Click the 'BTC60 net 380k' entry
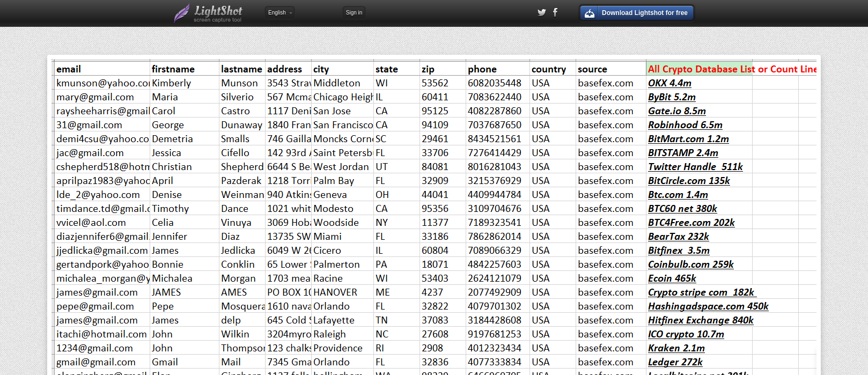Image resolution: width=868 pixels, height=375 pixels. tap(682, 209)
